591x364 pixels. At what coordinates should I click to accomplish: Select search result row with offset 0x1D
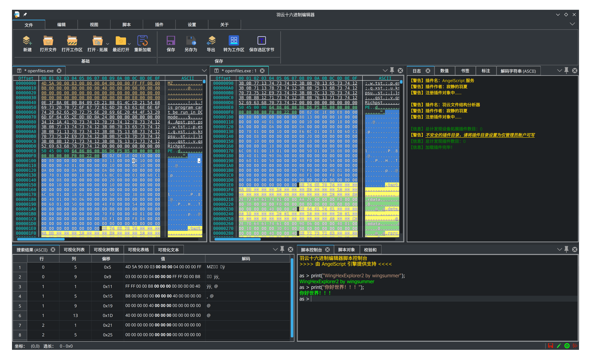click(x=151, y=315)
